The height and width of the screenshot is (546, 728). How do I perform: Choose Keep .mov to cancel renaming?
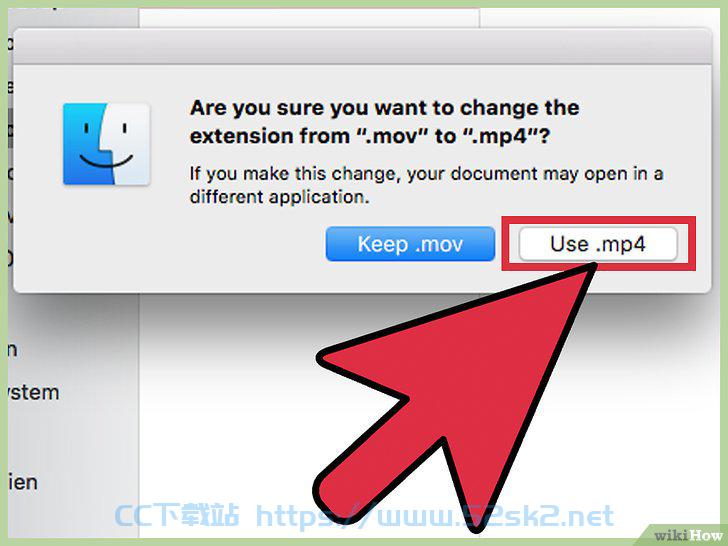tap(410, 244)
